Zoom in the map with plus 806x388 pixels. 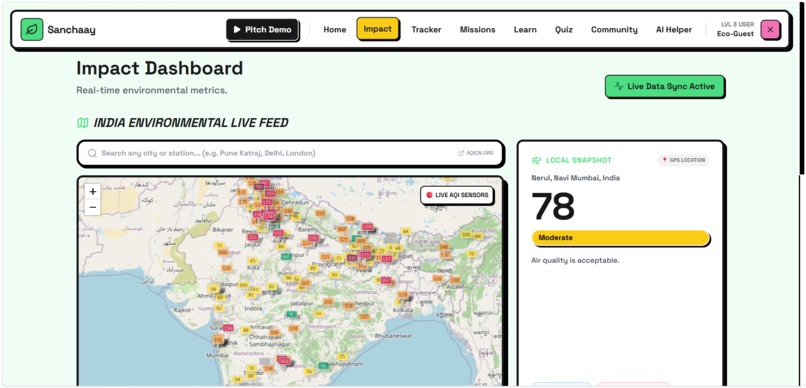pos(93,192)
